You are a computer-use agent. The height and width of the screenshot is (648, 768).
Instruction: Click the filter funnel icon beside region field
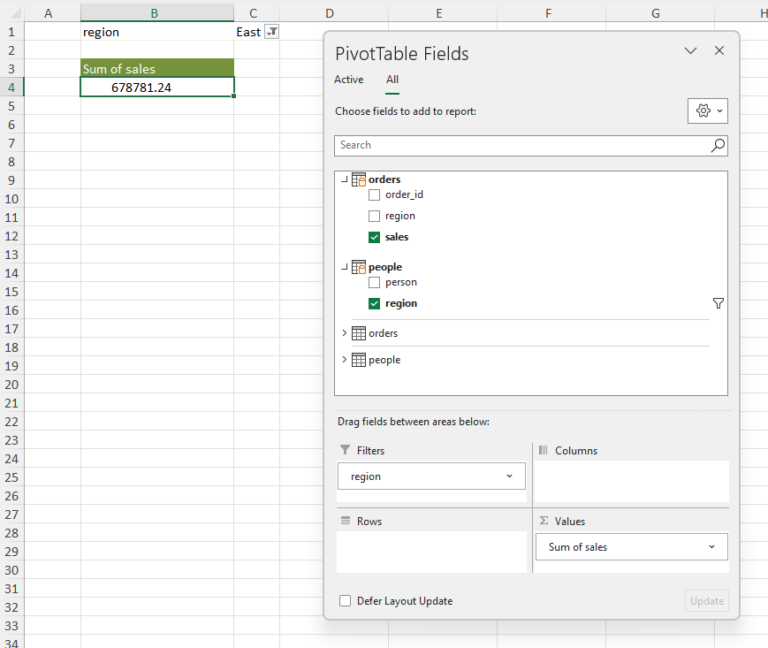coord(718,303)
